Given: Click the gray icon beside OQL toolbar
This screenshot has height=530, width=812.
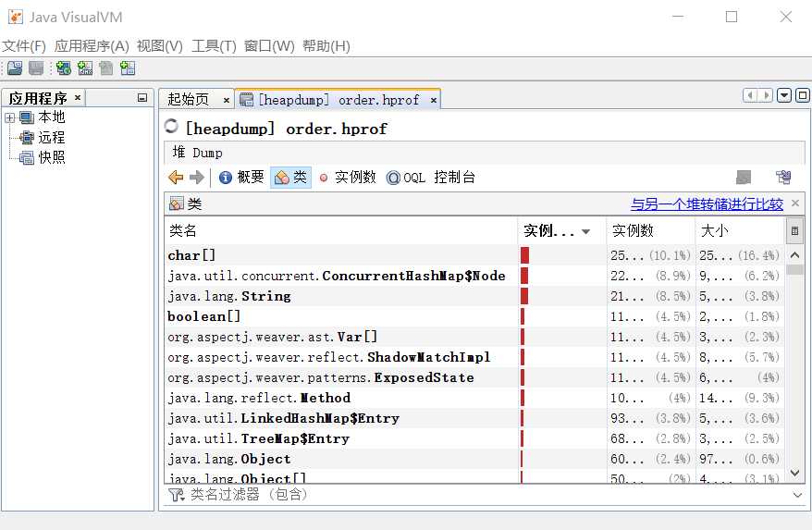Looking at the screenshot, I should (x=744, y=178).
